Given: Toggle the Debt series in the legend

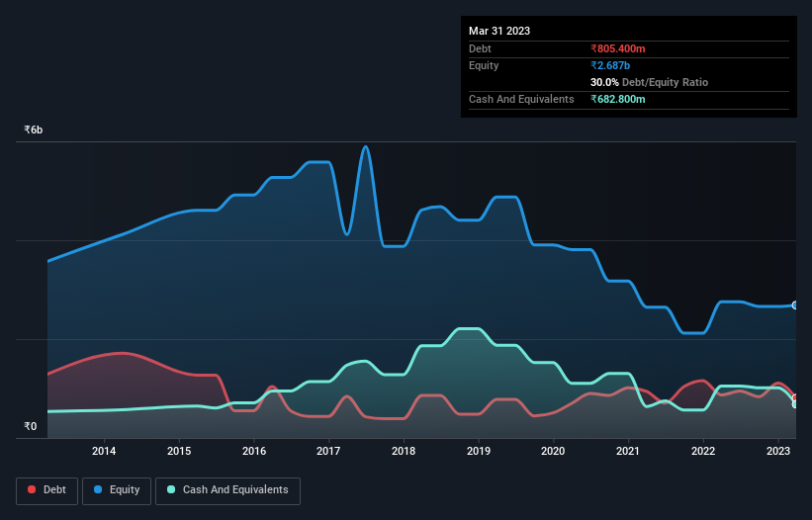Looking at the screenshot, I should 45,489.
